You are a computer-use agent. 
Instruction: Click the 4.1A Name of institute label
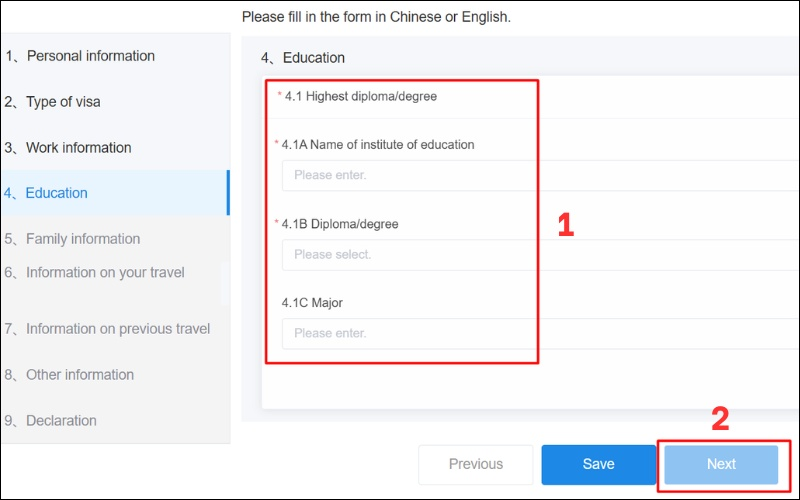378,145
